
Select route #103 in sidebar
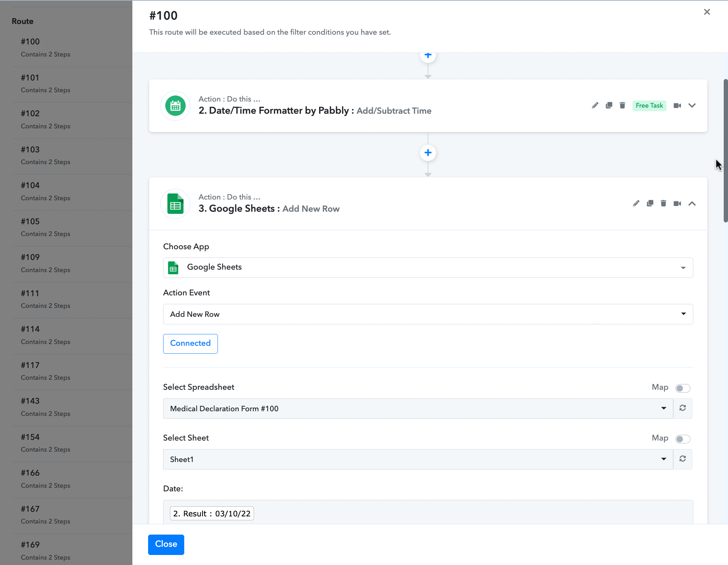pos(72,156)
